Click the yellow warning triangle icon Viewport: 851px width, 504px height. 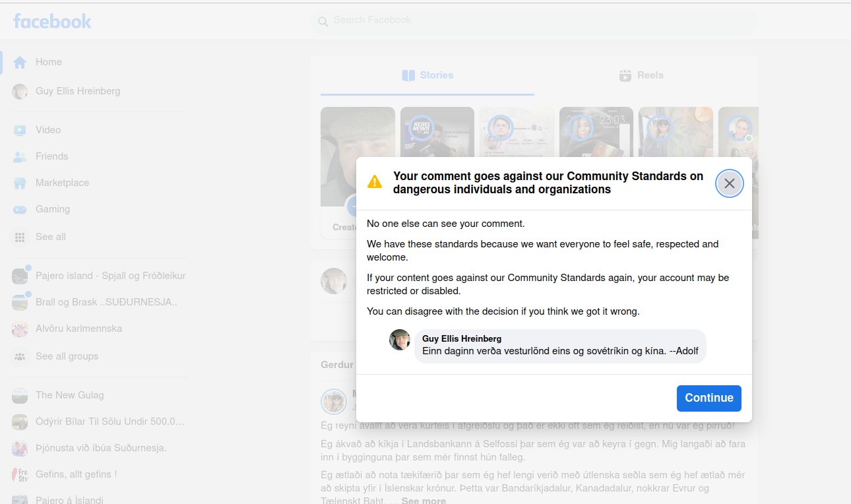(375, 181)
